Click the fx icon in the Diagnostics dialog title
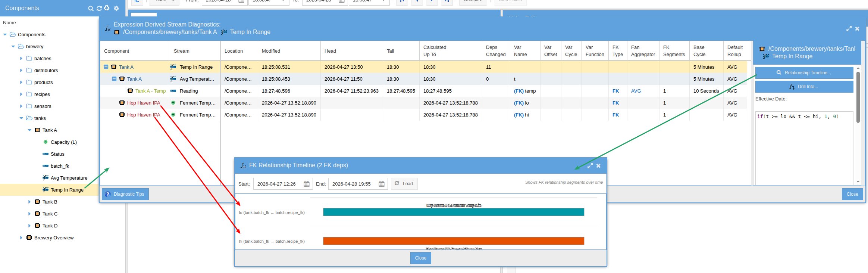The image size is (868, 273). coord(108,28)
